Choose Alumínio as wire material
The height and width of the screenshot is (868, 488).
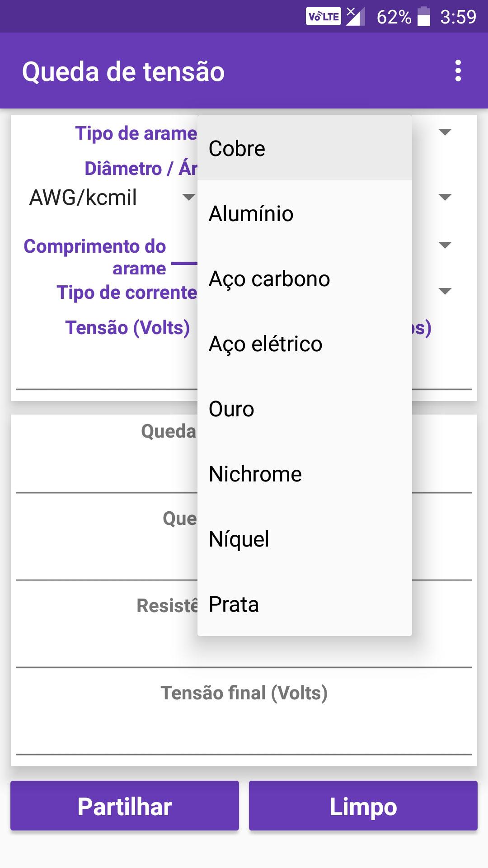[305, 213]
